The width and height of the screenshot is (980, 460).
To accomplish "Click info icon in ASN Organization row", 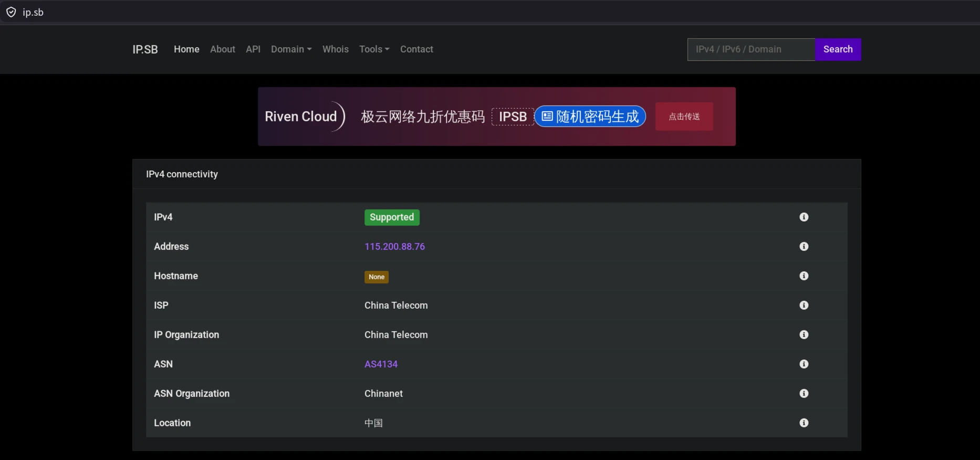I will 804,393.
